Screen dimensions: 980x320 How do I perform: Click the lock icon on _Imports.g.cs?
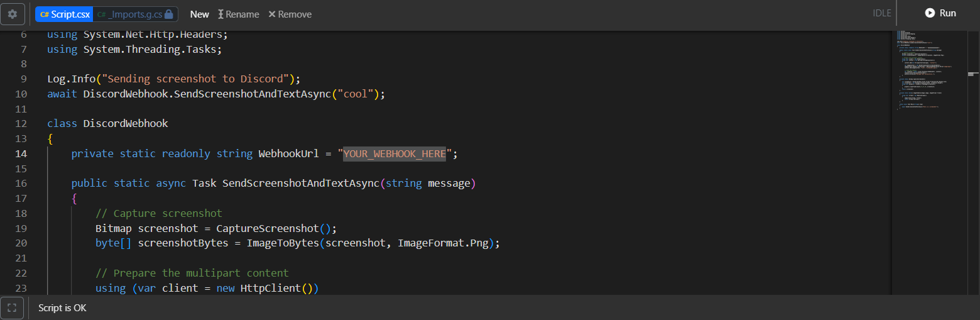coord(168,14)
